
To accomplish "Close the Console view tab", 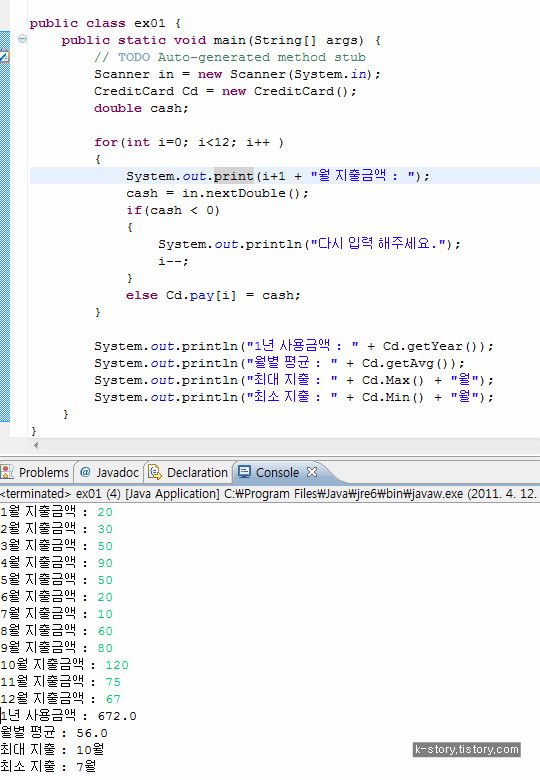I will point(312,472).
